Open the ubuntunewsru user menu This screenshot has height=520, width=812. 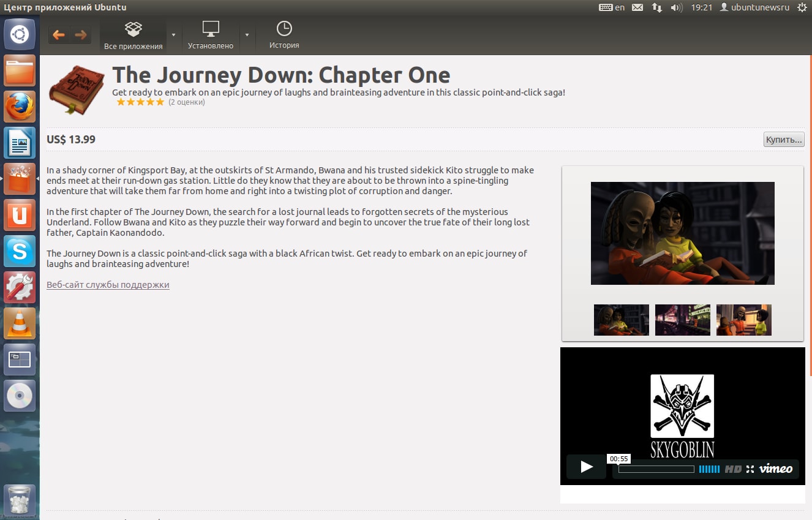tap(754, 7)
